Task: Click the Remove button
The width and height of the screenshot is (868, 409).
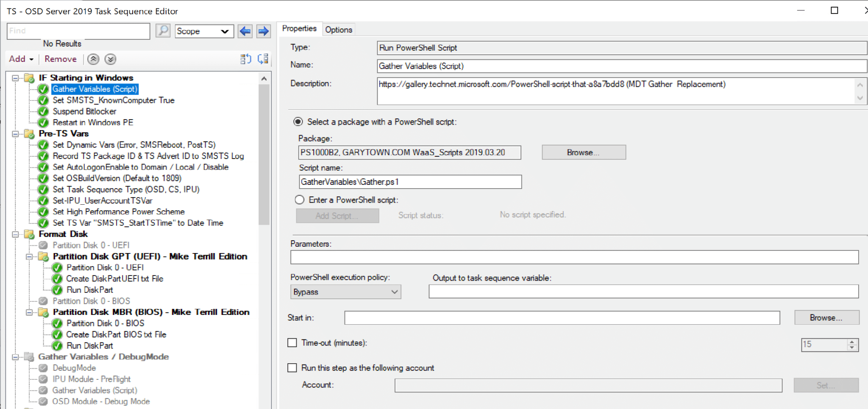Action: pyautogui.click(x=61, y=59)
